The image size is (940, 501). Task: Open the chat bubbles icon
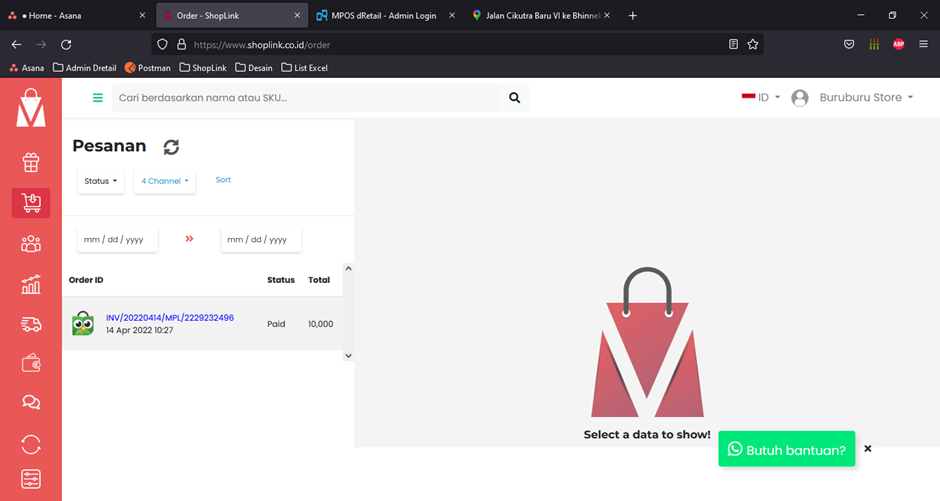31,403
